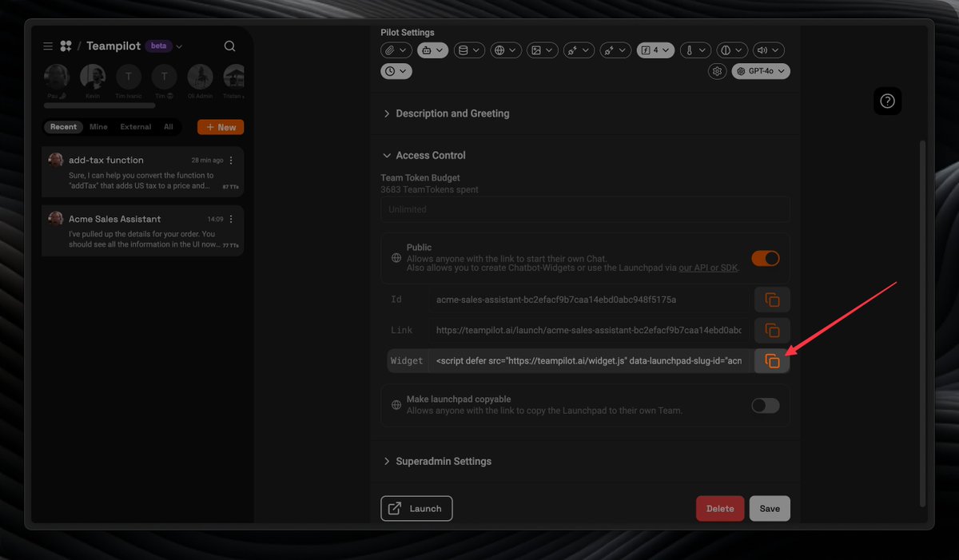Follow the "our API or SDK" link
The height and width of the screenshot is (560, 959).
click(709, 268)
